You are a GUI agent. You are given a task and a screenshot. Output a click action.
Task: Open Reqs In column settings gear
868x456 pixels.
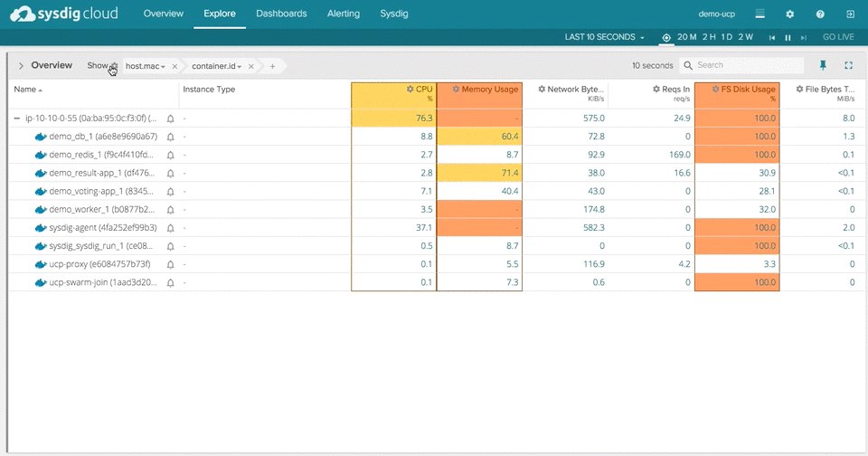pyautogui.click(x=656, y=89)
